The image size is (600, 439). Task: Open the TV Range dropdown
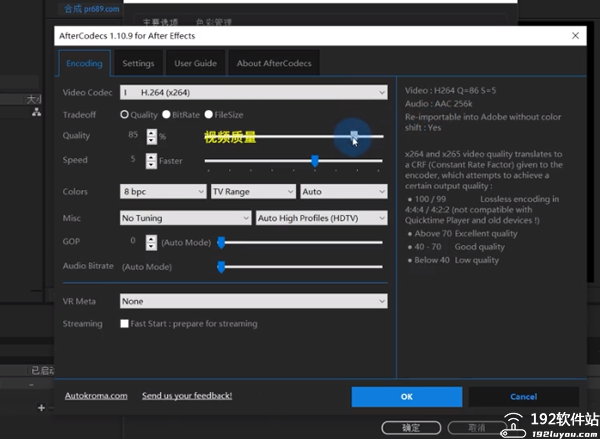coord(253,191)
